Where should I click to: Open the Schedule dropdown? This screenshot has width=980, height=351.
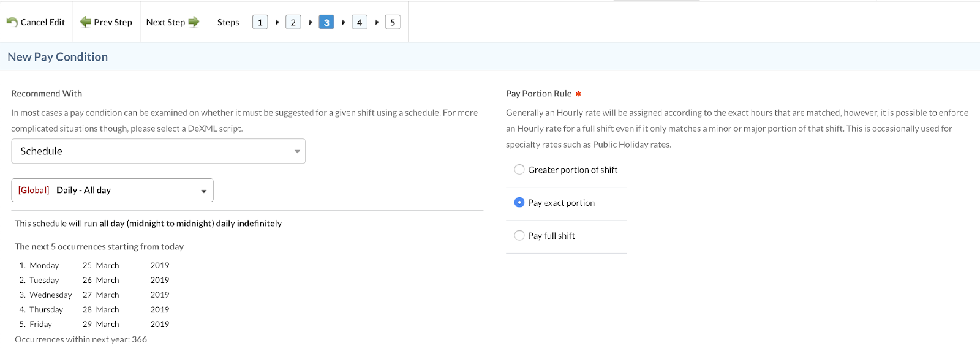158,151
